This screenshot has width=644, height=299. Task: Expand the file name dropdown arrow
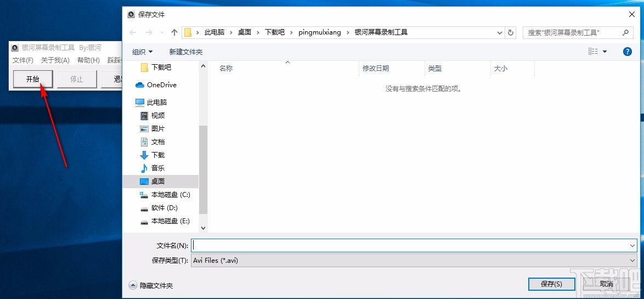632,245
